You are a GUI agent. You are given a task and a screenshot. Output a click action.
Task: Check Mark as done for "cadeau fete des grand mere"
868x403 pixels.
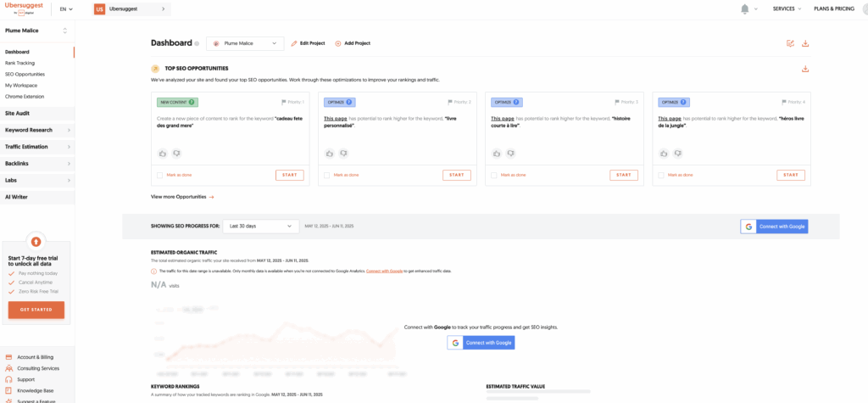(160, 175)
